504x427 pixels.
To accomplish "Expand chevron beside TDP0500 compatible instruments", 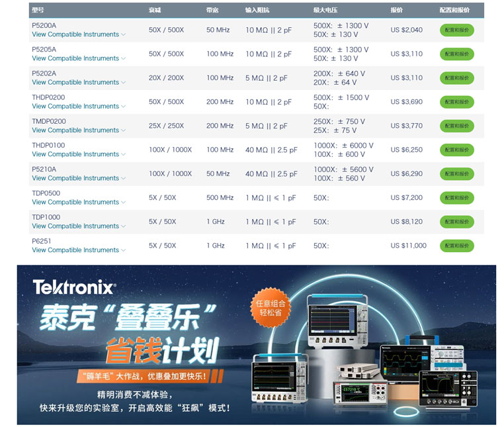I will pyautogui.click(x=123, y=203).
